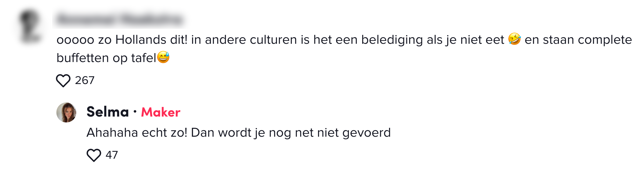The height and width of the screenshot is (169, 644).
Task: Open the 267 likes count
Action: pyautogui.click(x=85, y=80)
